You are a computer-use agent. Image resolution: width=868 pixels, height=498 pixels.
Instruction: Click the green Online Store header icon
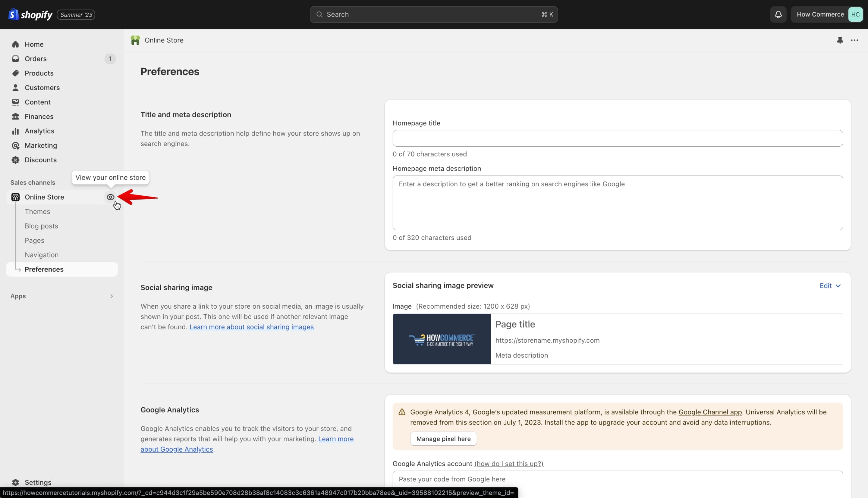(x=135, y=40)
